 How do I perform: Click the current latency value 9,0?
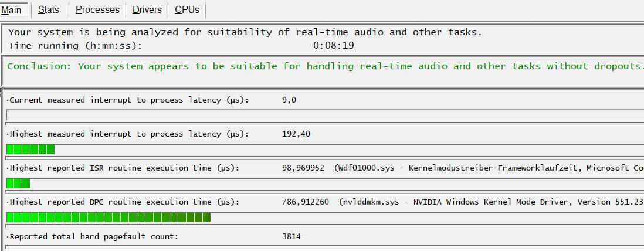coord(289,100)
